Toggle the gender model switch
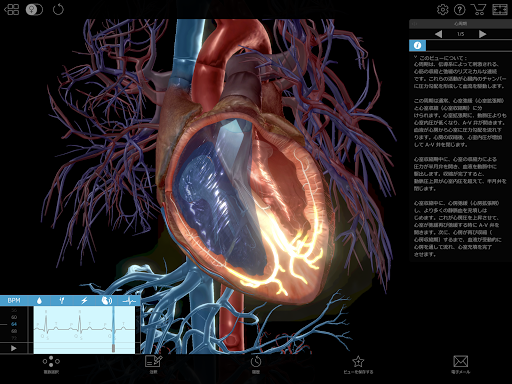The image size is (512, 384). pyautogui.click(x=34, y=9)
